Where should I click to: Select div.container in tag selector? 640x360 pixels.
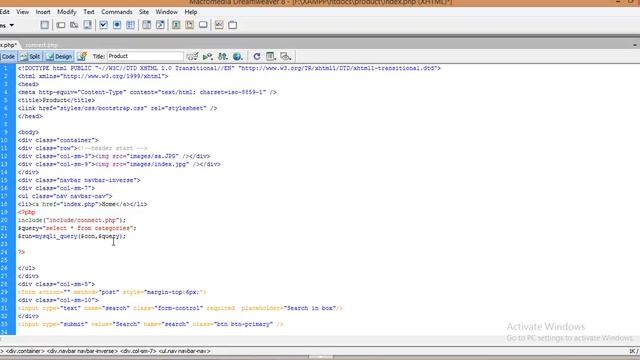coord(25,351)
